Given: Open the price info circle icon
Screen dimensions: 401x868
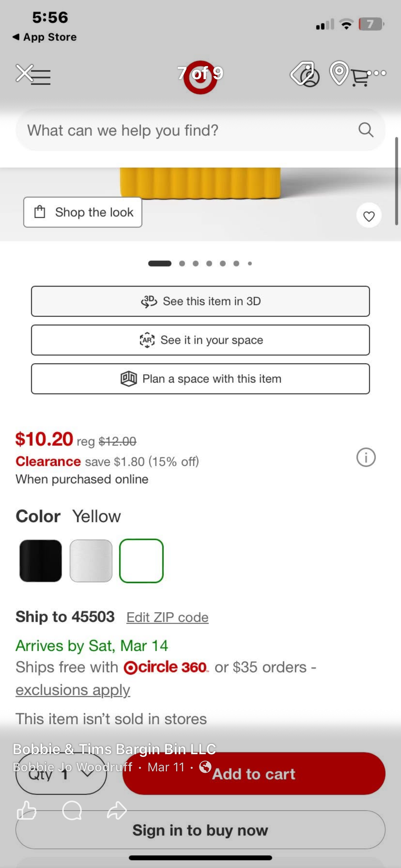Looking at the screenshot, I should coord(366,457).
